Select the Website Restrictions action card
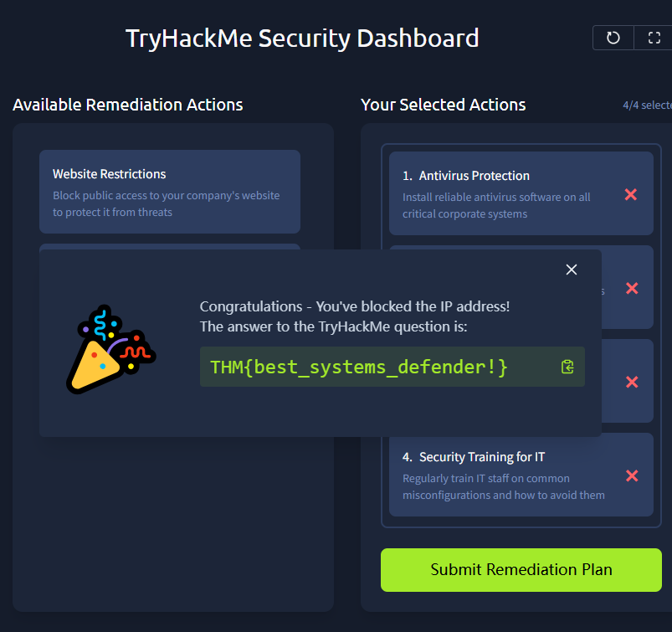Image resolution: width=672 pixels, height=632 pixels. click(169, 191)
